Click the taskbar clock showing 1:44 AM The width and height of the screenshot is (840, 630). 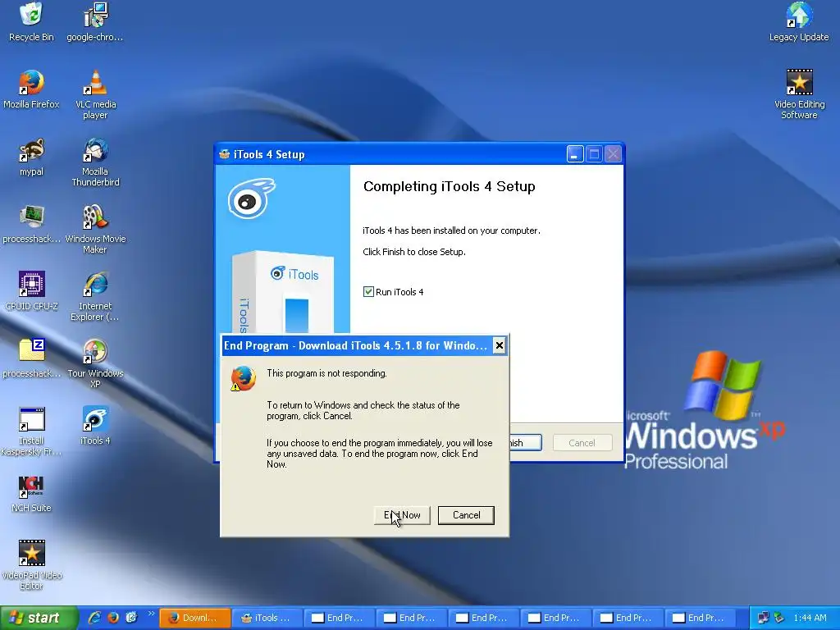pos(810,618)
